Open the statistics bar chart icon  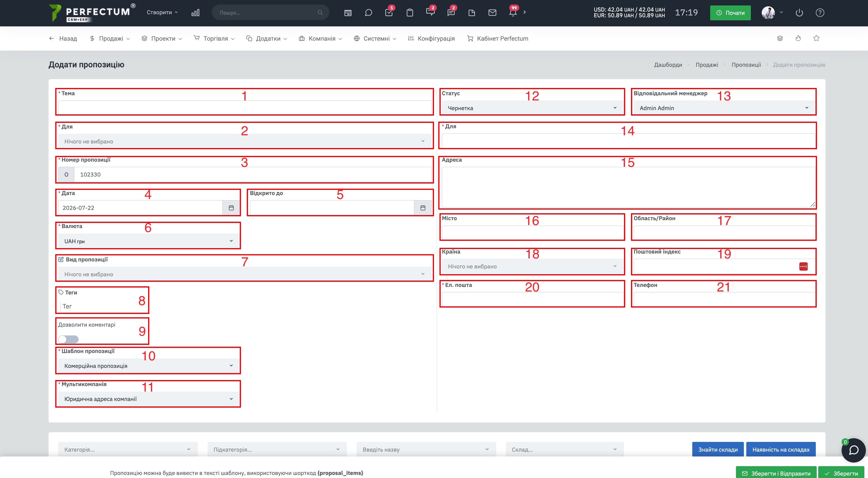195,13
